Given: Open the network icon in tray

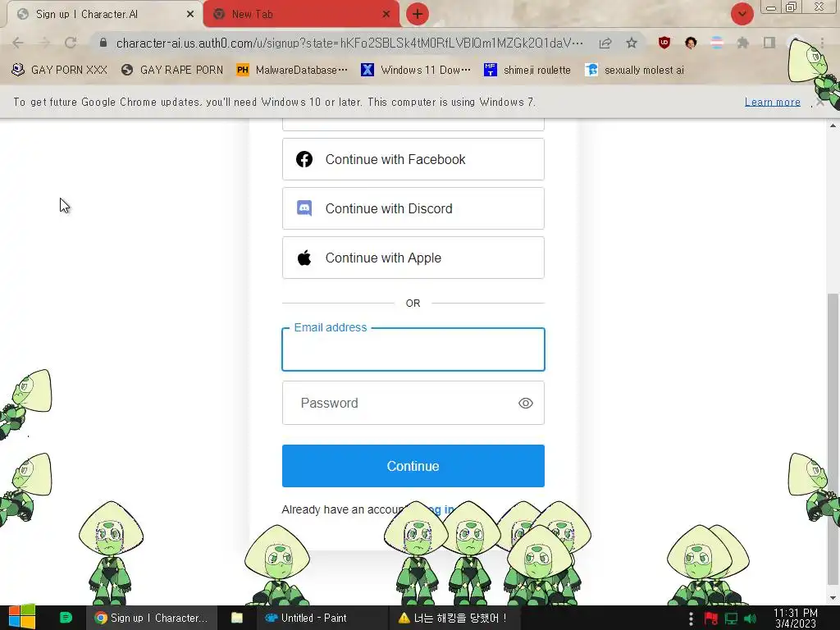Looking at the screenshot, I should tap(731, 619).
